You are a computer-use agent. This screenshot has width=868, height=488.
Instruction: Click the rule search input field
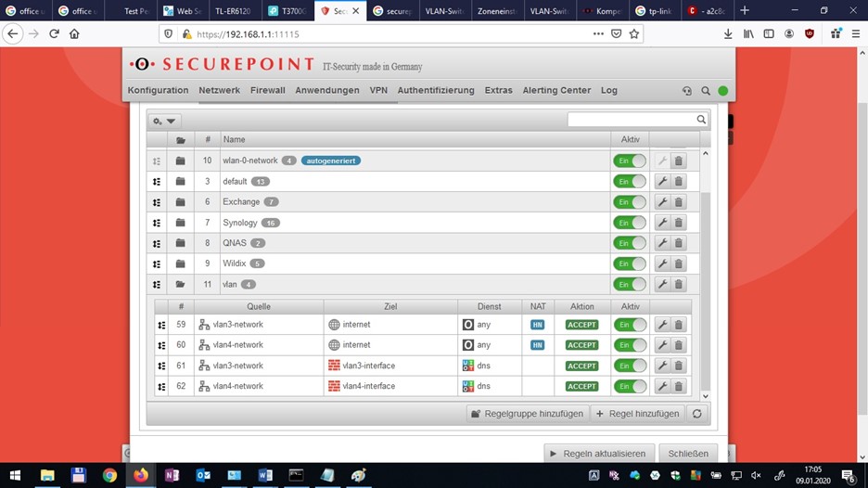[x=632, y=120]
